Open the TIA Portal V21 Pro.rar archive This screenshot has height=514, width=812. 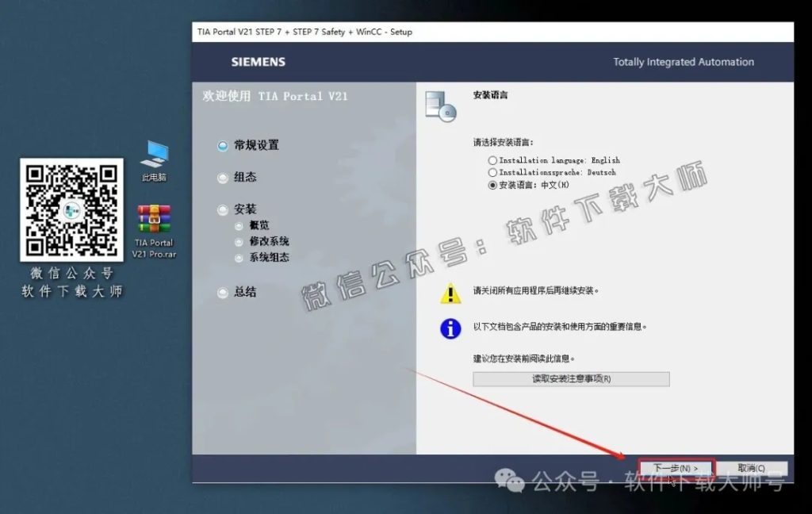point(153,220)
